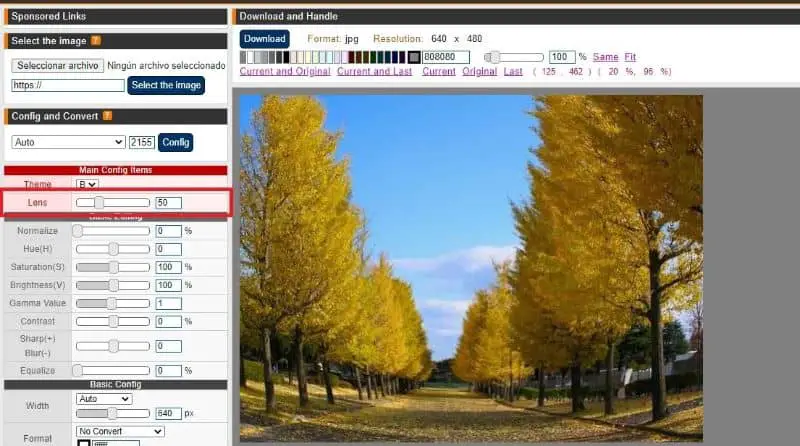Open the Format No Convert dropdown

coord(120,431)
